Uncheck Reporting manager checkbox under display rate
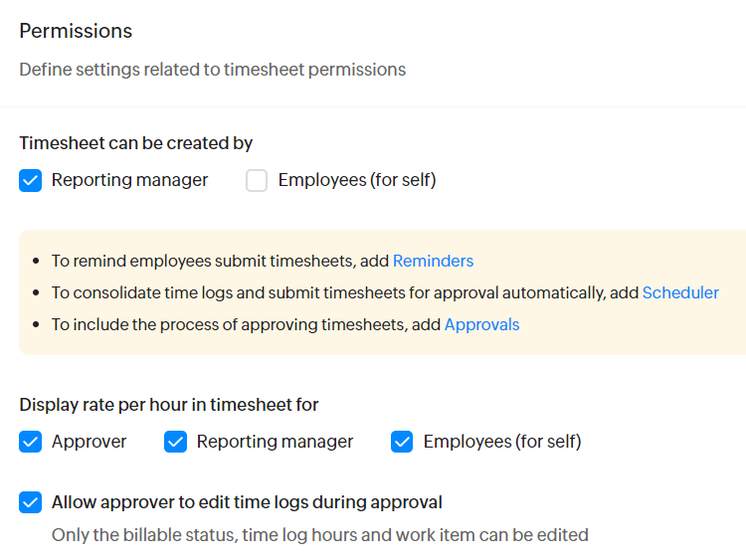Viewport: 746px width, 560px height. (x=176, y=442)
